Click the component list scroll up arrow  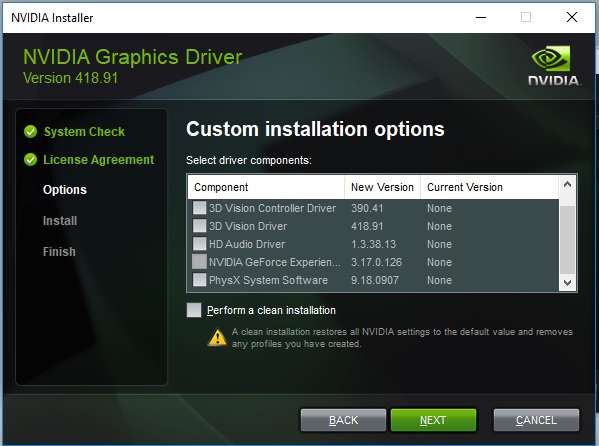tap(567, 185)
